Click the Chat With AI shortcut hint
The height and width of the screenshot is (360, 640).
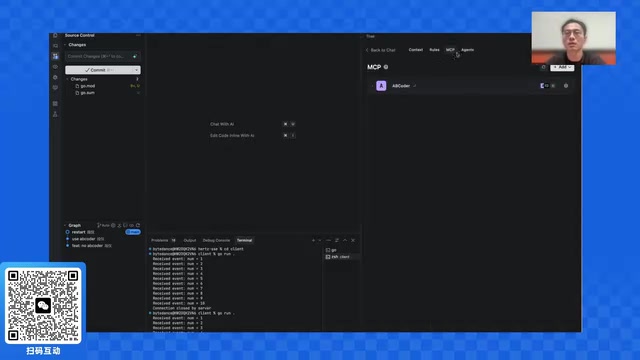(x=222, y=124)
